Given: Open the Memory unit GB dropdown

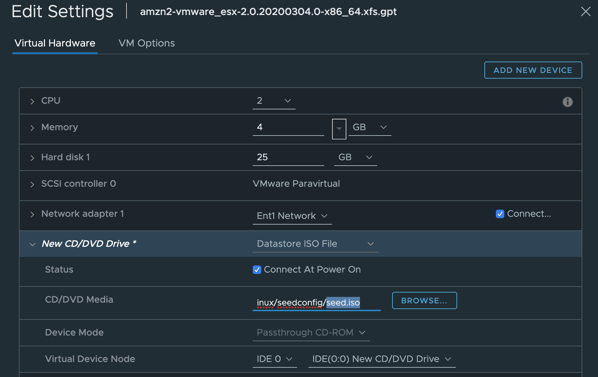Looking at the screenshot, I should coord(370,127).
